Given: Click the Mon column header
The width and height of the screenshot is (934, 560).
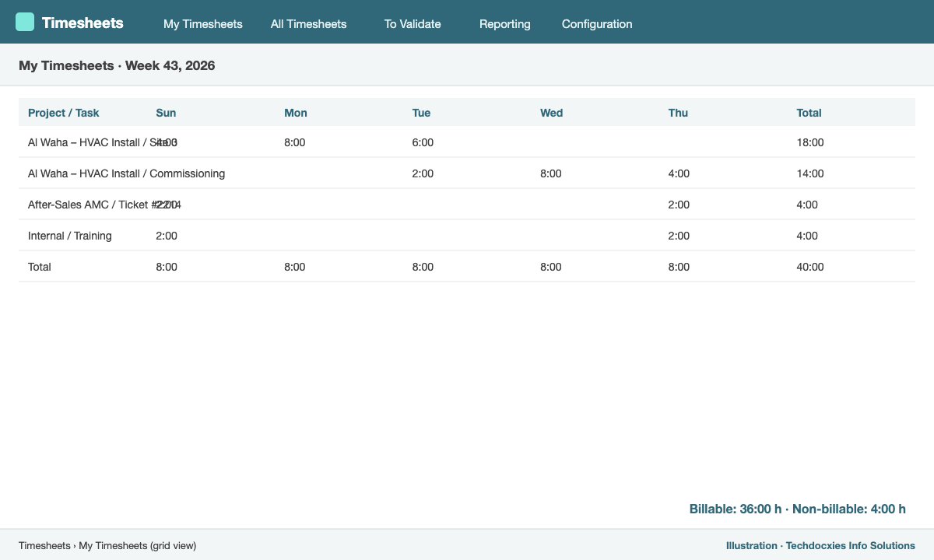Looking at the screenshot, I should click(x=296, y=113).
